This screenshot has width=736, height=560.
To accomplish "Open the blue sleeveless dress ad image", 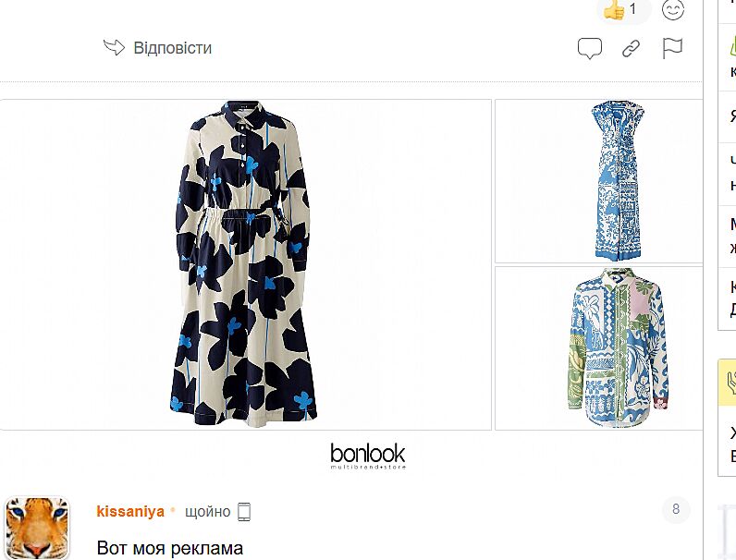I will click(615, 180).
